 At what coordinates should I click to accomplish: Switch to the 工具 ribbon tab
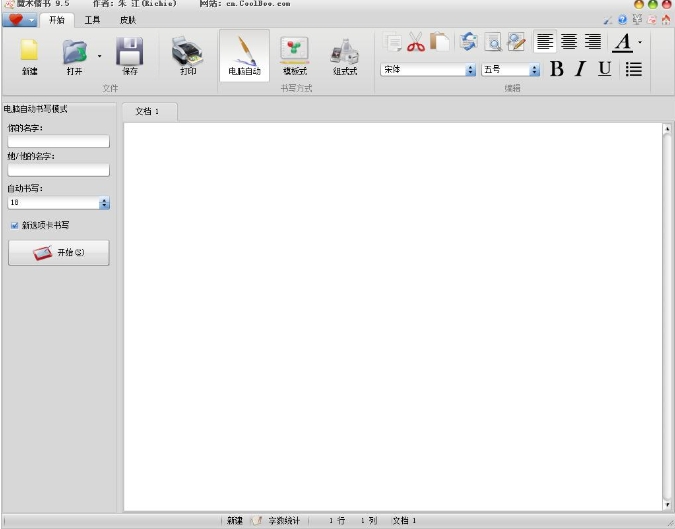(92, 20)
